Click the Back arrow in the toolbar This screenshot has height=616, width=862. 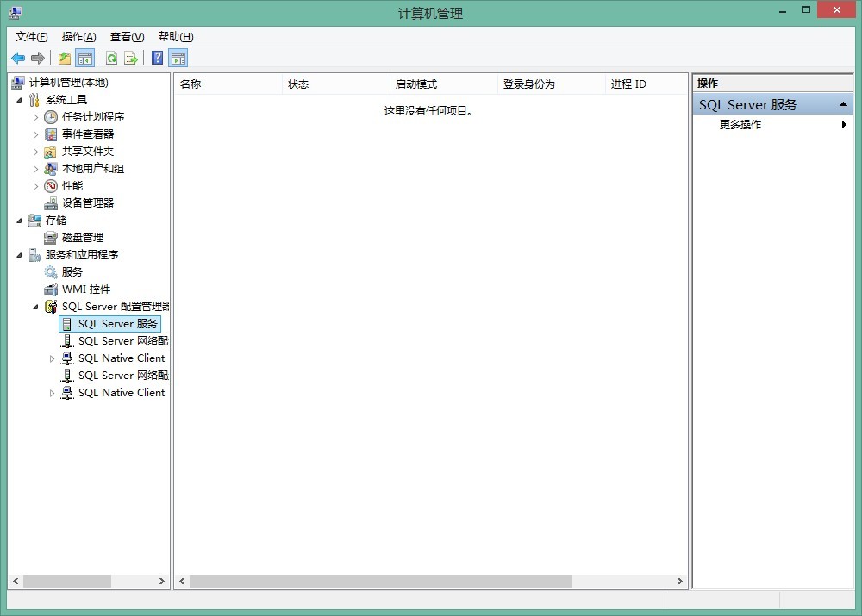point(18,58)
